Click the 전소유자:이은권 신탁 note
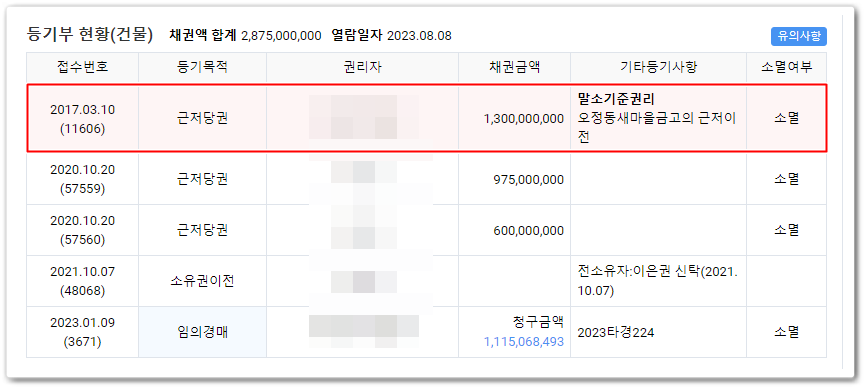The image size is (867, 390). (x=657, y=281)
